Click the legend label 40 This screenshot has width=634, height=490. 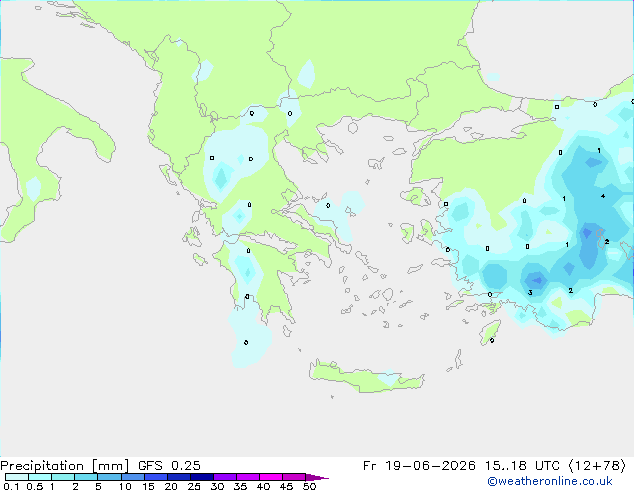coord(263,486)
